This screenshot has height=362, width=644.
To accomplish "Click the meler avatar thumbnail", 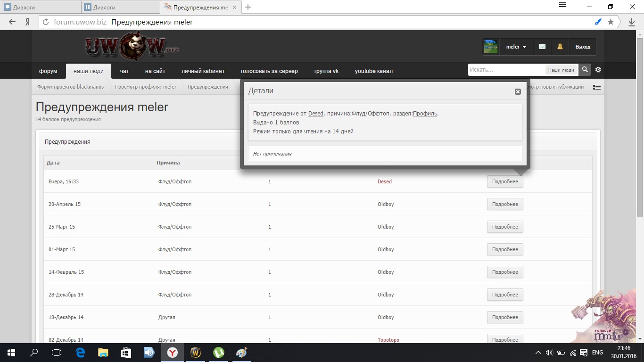I will point(491,47).
